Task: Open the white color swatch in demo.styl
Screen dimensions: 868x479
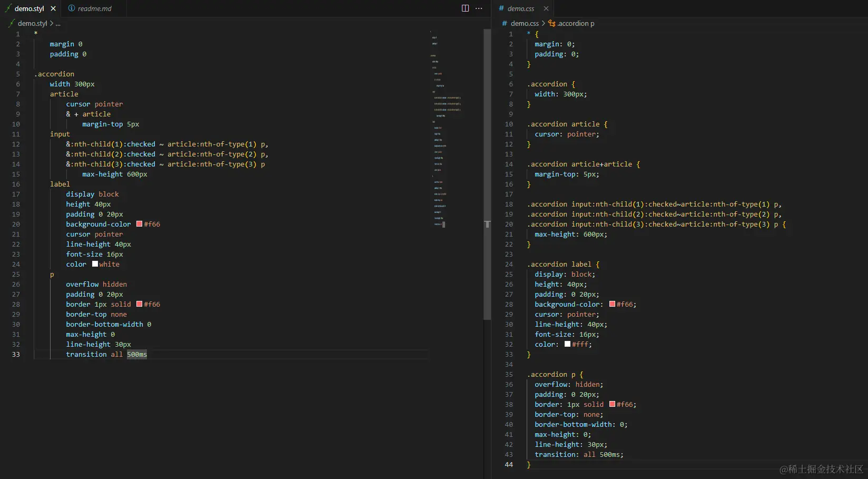Action: 95,264
